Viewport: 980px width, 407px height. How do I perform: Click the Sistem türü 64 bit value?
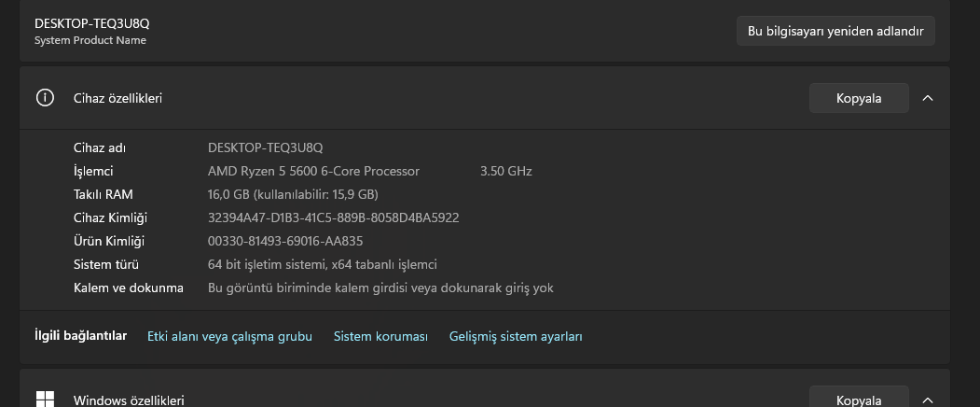point(322,264)
